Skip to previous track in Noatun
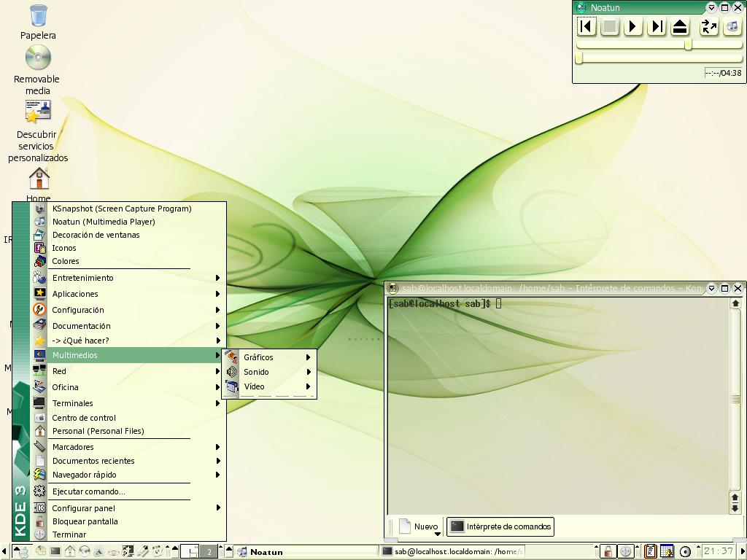 click(587, 27)
